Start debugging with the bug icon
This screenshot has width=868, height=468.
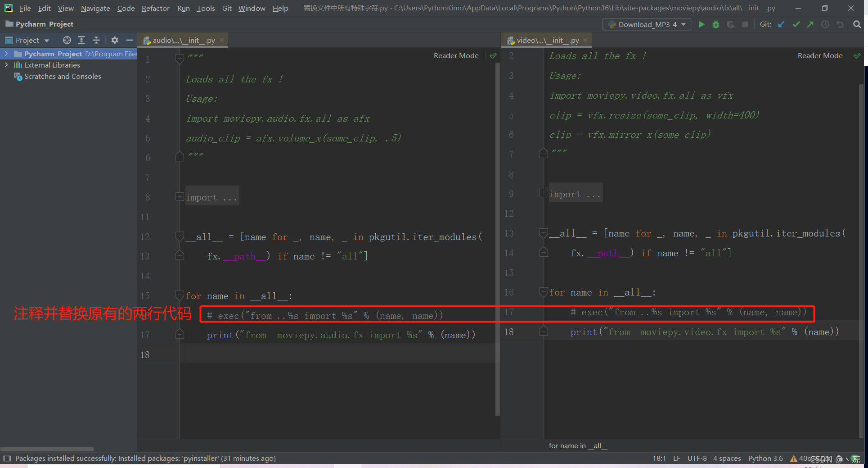coord(716,24)
